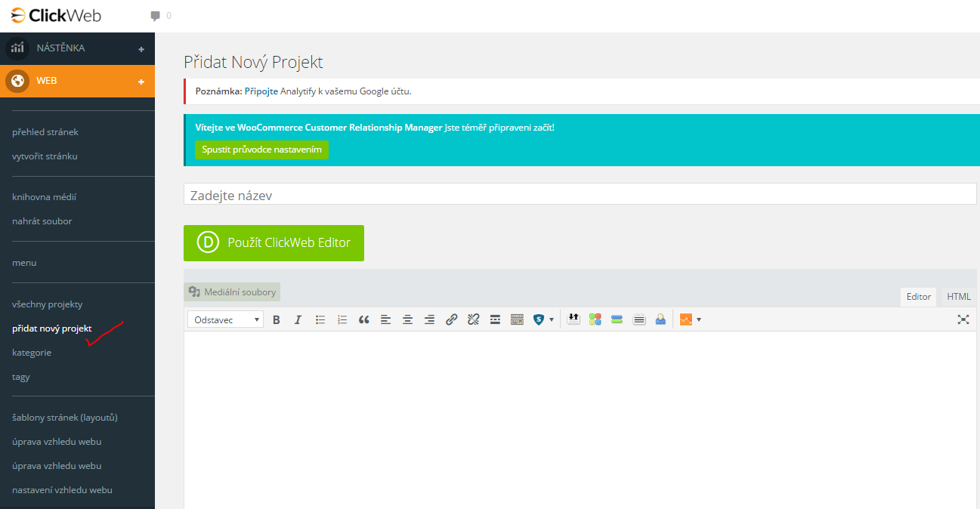Open vytvořit stránku in sidebar

coord(45,156)
